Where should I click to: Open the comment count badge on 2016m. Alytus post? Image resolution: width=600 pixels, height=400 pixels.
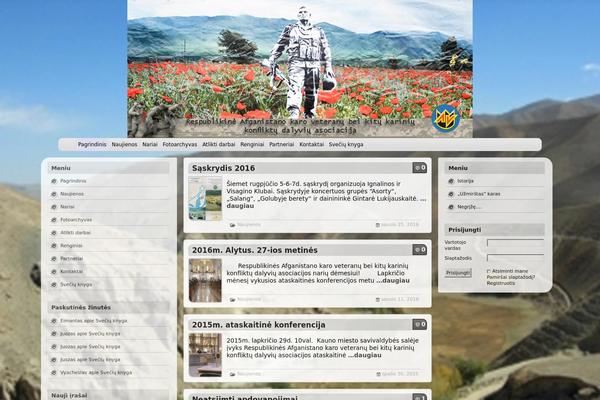click(420, 250)
